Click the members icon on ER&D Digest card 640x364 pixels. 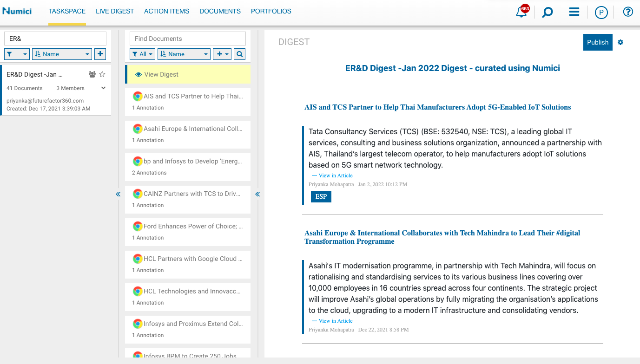tap(92, 74)
